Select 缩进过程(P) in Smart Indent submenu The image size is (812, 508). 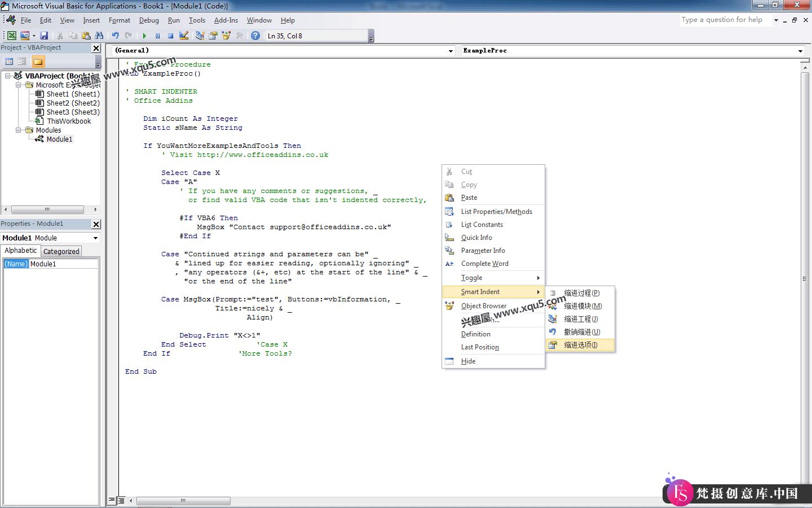(x=580, y=293)
